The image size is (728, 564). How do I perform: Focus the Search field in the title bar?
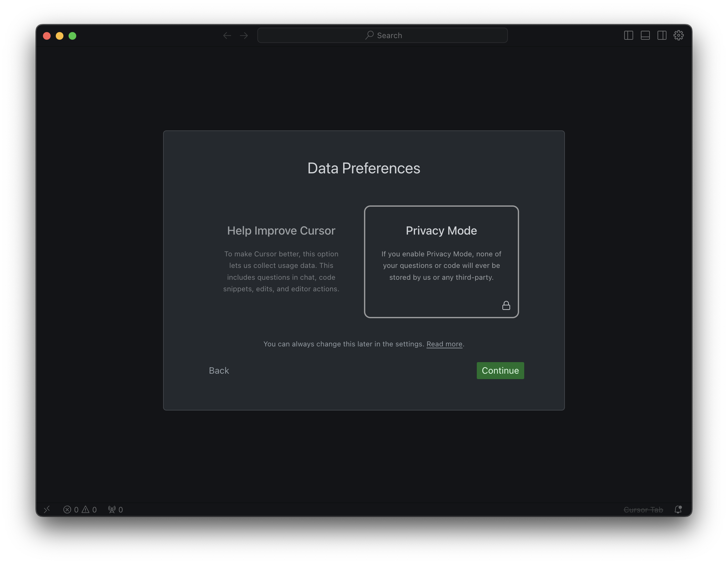pyautogui.click(x=382, y=35)
